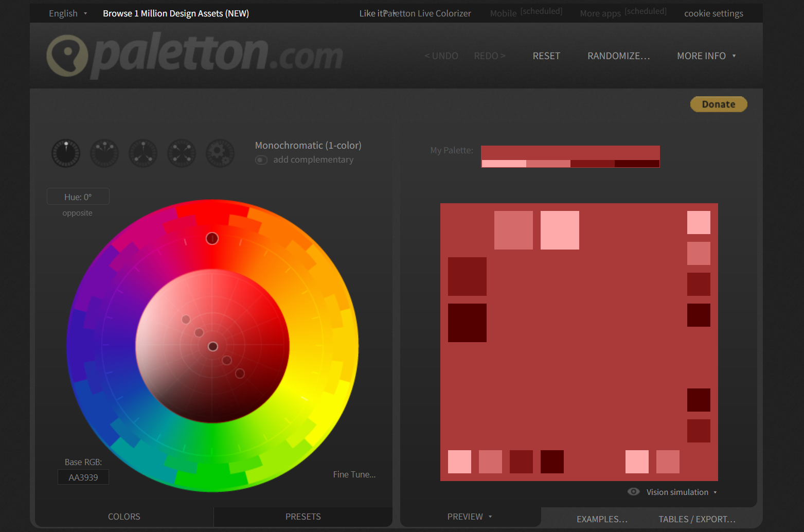Open the Vision simulation dropdown

coord(682,492)
